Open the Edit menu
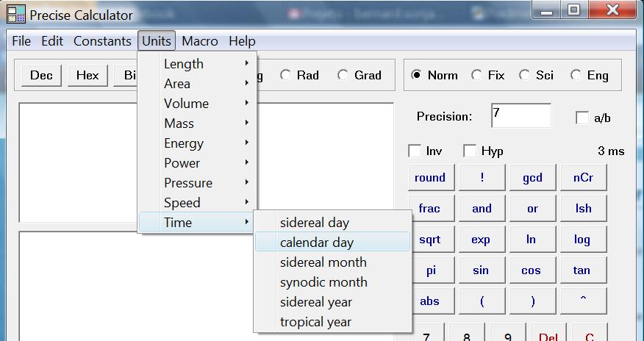644x341 pixels. click(52, 41)
